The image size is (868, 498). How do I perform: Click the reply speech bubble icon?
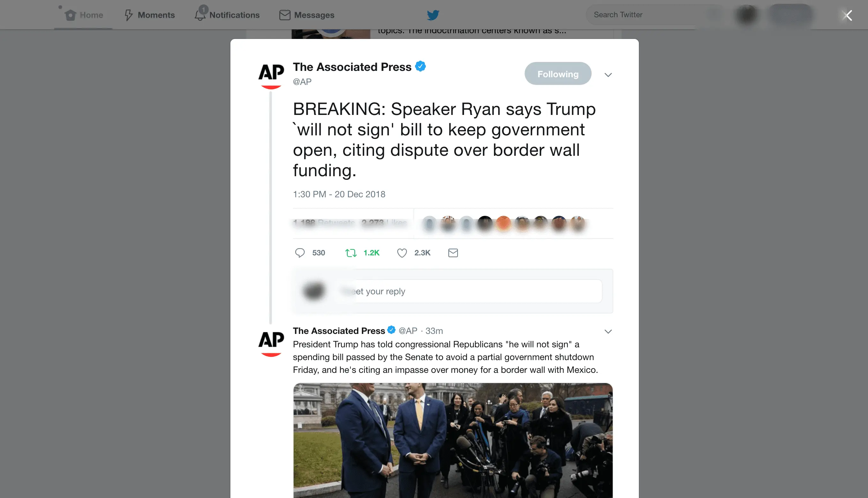point(300,253)
